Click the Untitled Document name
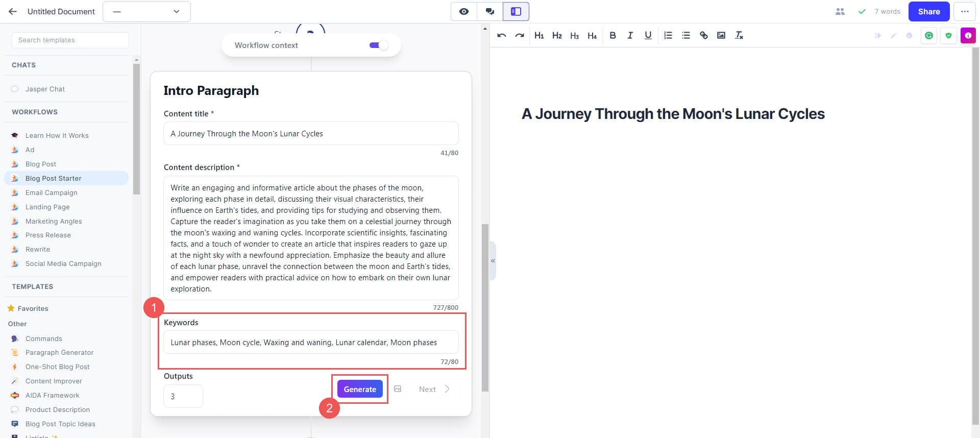Image resolution: width=980 pixels, height=438 pixels. [x=61, y=11]
